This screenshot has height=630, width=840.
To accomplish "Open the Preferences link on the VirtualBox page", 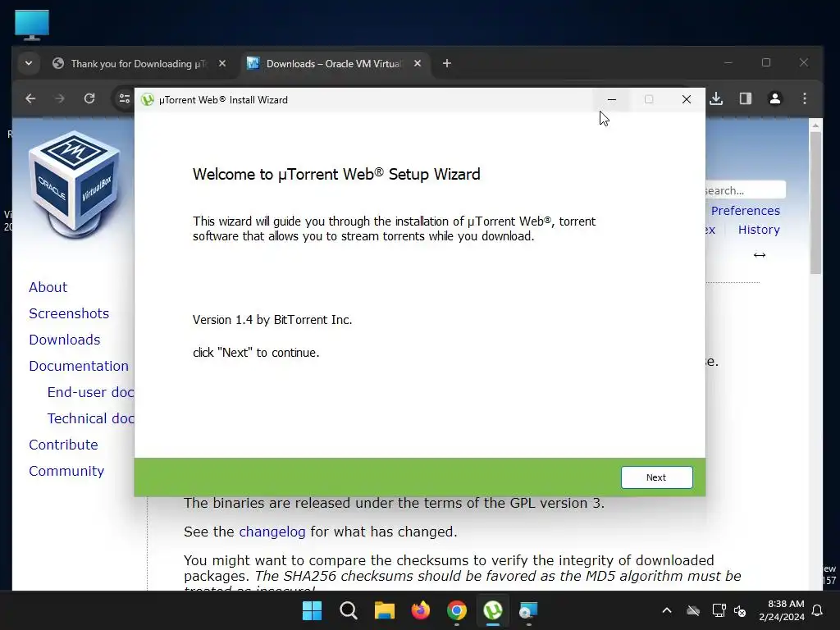I will (x=746, y=211).
